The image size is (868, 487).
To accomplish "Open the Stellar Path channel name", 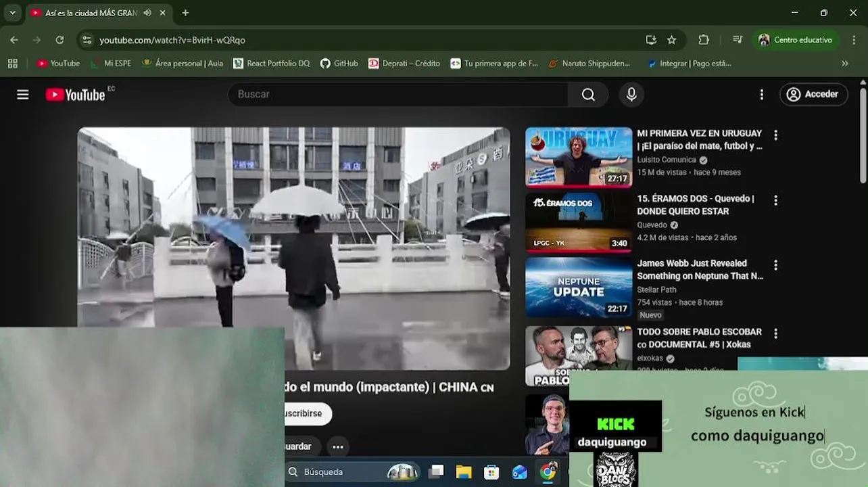I will pyautogui.click(x=657, y=289).
